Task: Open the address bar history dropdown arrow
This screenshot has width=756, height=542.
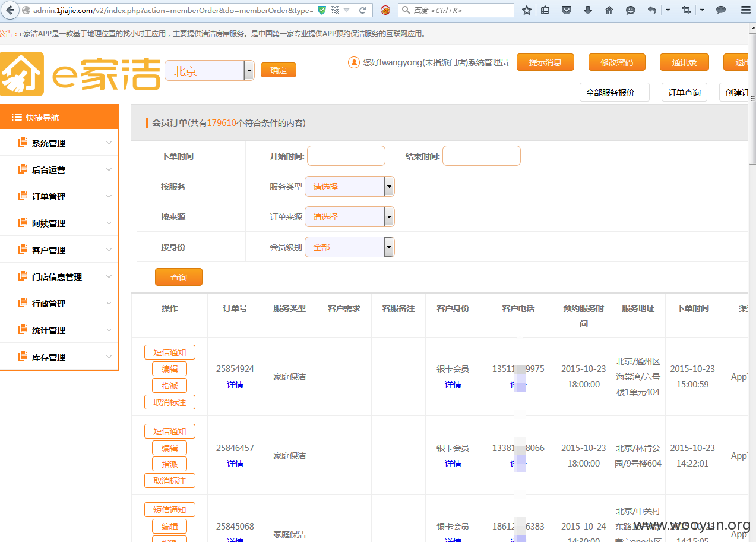Action: coord(347,10)
